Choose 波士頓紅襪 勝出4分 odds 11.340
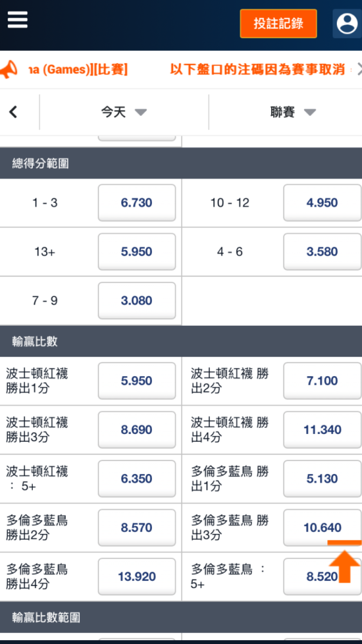Image resolution: width=362 pixels, height=644 pixels. coord(322,430)
